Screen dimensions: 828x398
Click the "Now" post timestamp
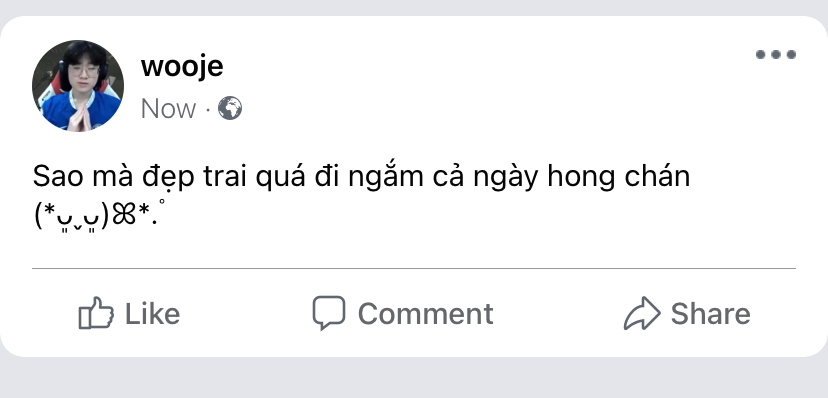(168, 109)
